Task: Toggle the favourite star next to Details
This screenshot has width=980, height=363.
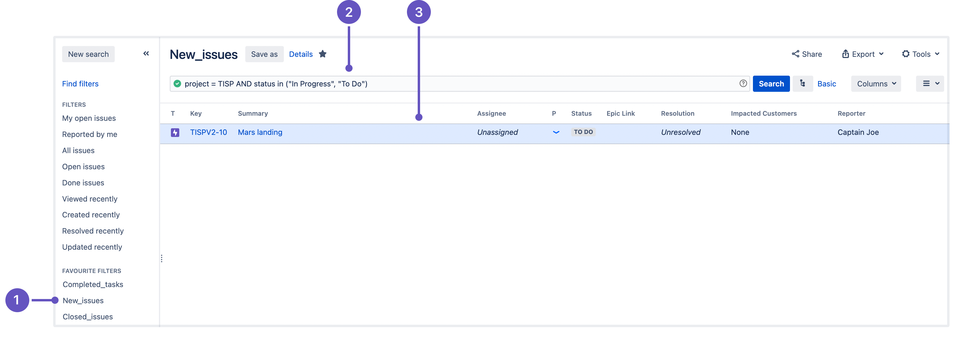Action: (323, 54)
